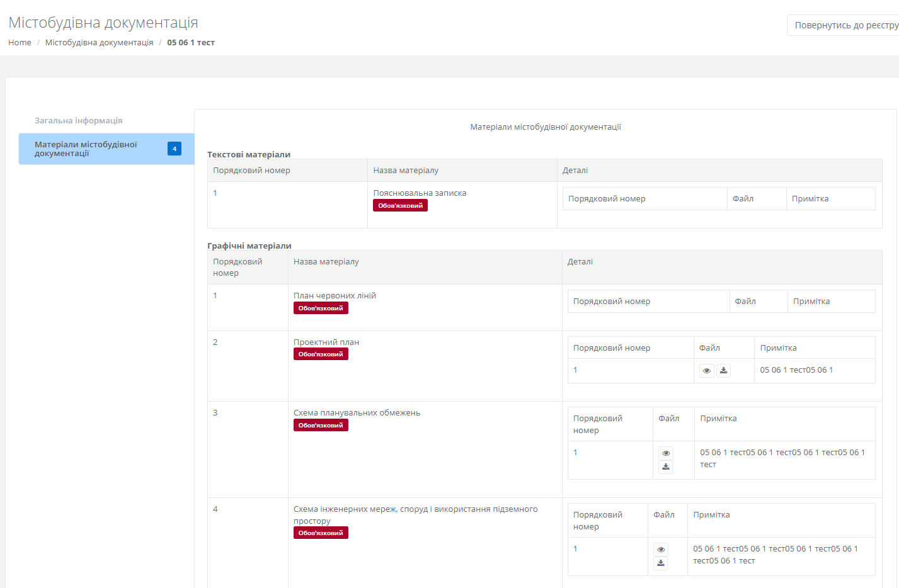Click Повернутись до реєстру button

click(845, 25)
